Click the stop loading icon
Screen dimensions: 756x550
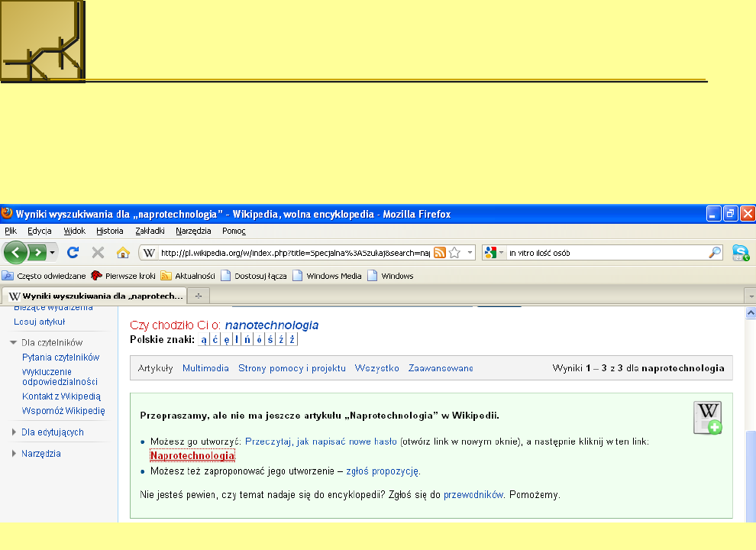click(98, 252)
